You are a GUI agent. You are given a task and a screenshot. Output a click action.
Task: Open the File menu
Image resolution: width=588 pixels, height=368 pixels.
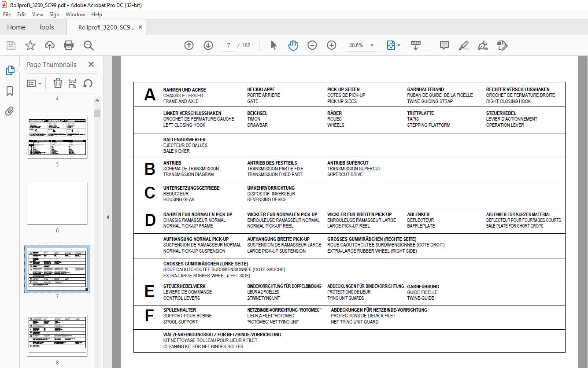(7, 15)
